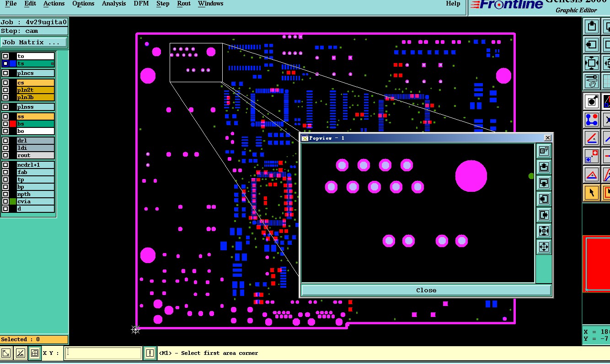The height and width of the screenshot is (364, 610).
Task: Click the Job Matrix button
Action: pos(34,42)
